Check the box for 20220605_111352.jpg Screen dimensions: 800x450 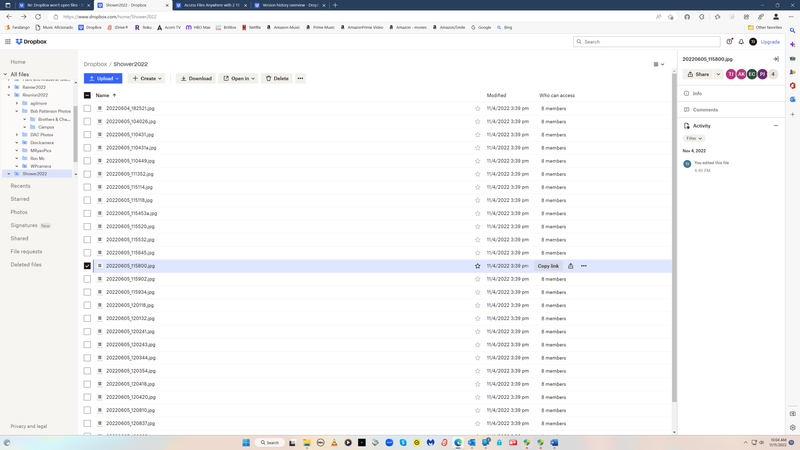(87, 174)
